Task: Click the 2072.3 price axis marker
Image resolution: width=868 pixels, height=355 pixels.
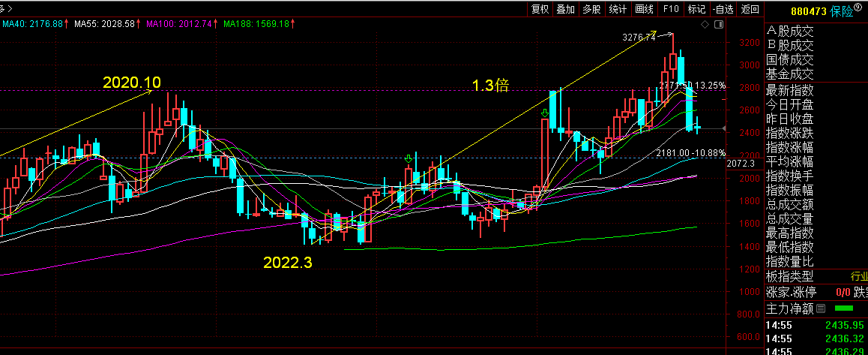Action: (x=741, y=164)
